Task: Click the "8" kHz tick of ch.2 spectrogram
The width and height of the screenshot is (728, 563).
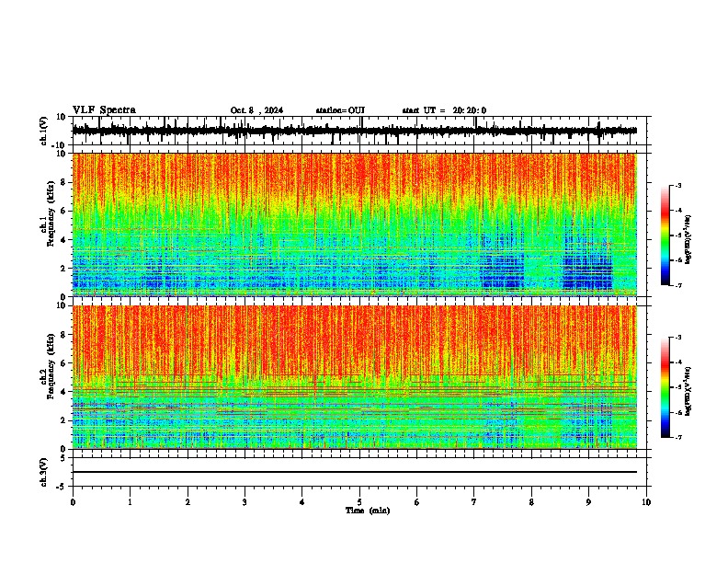Action: [x=64, y=335]
